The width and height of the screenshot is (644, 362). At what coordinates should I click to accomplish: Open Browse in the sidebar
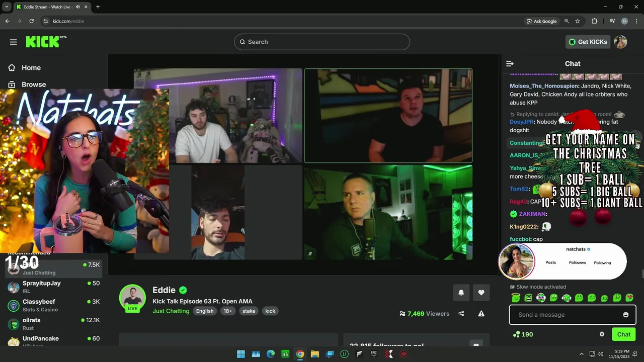pyautogui.click(x=28, y=84)
